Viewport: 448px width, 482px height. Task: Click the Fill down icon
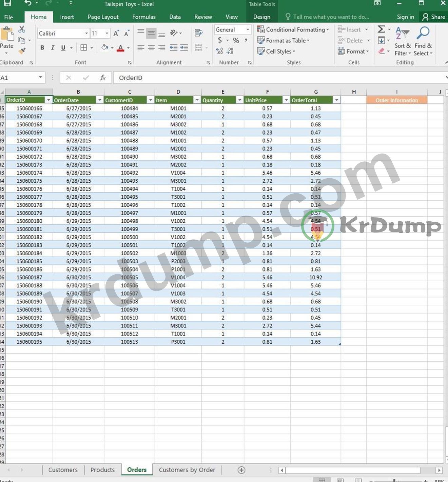click(x=382, y=40)
